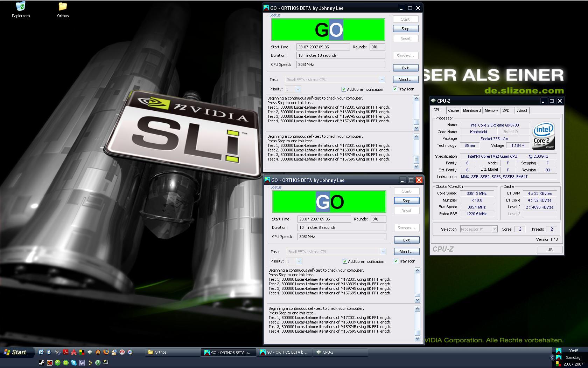
Task: Open Skype from the quick launch bar
Action: coord(74,363)
